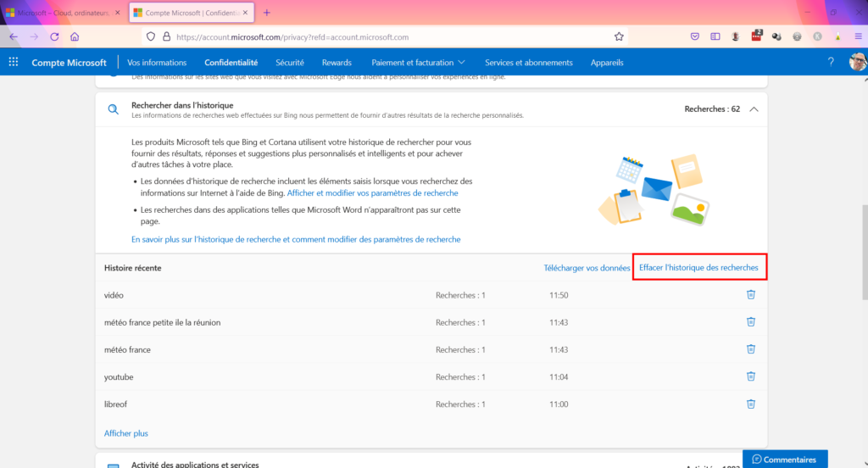Click the 'Histoire récente' heading
This screenshot has width=868, height=468.
point(133,268)
